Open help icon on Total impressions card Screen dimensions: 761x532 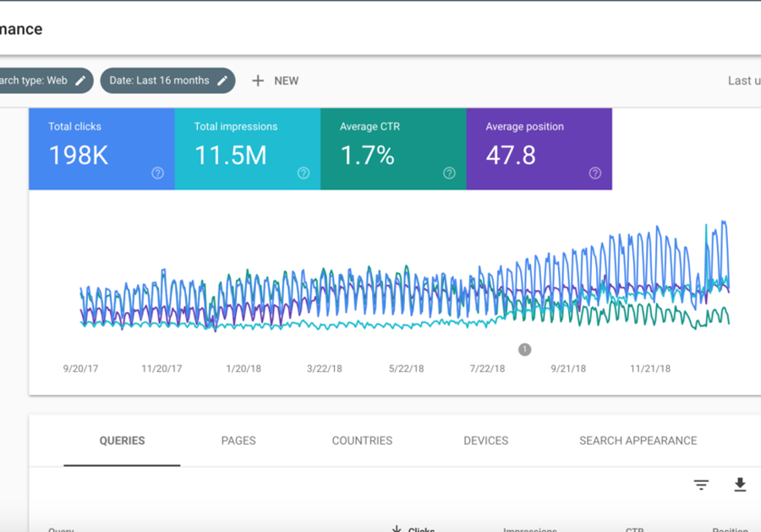[x=304, y=173]
